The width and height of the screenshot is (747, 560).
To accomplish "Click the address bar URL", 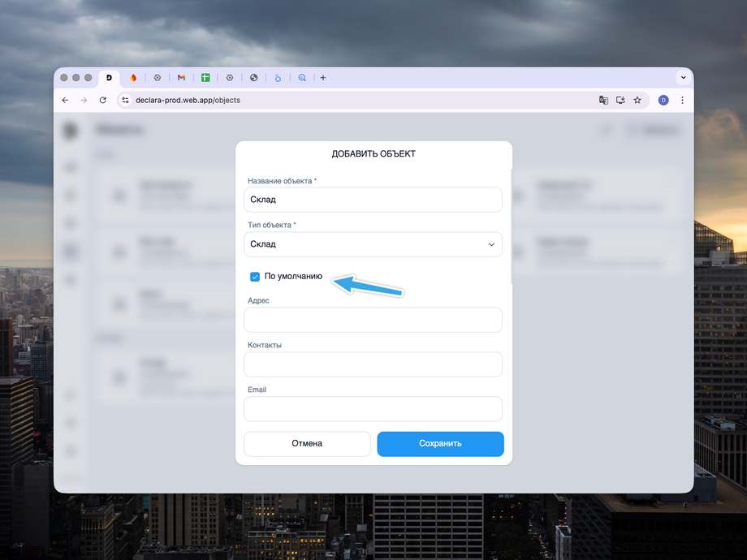I will coord(188,100).
